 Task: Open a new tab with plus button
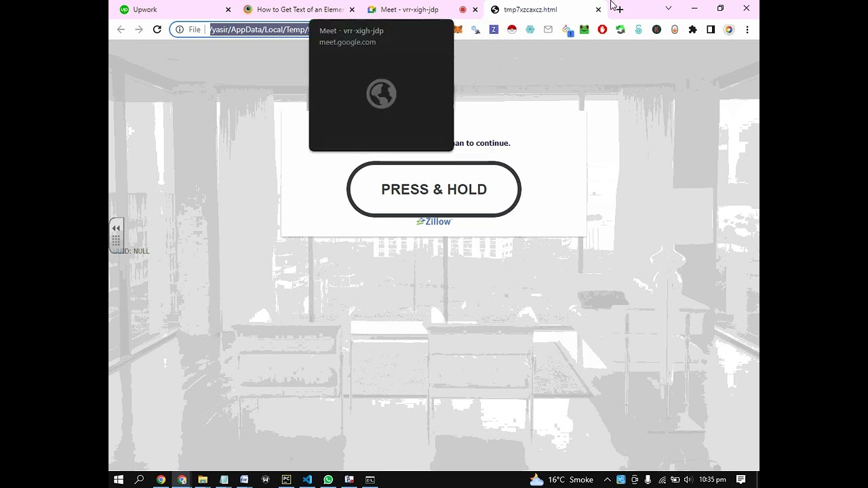619,9
